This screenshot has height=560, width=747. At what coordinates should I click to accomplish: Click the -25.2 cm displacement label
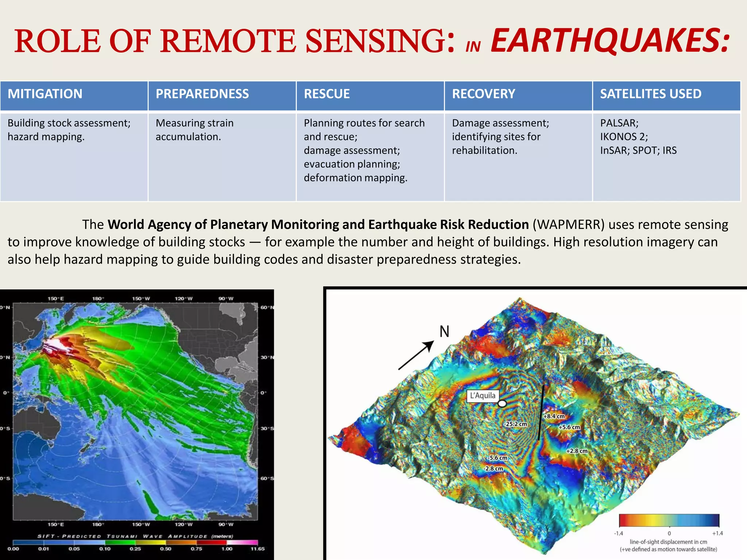pyautogui.click(x=515, y=424)
